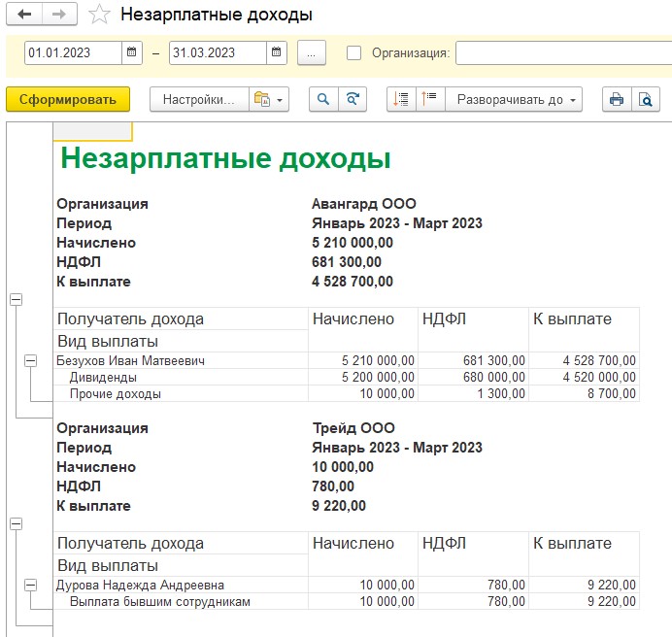
Task: Open calendar for end date 31.03.2023
Action: pos(277,52)
